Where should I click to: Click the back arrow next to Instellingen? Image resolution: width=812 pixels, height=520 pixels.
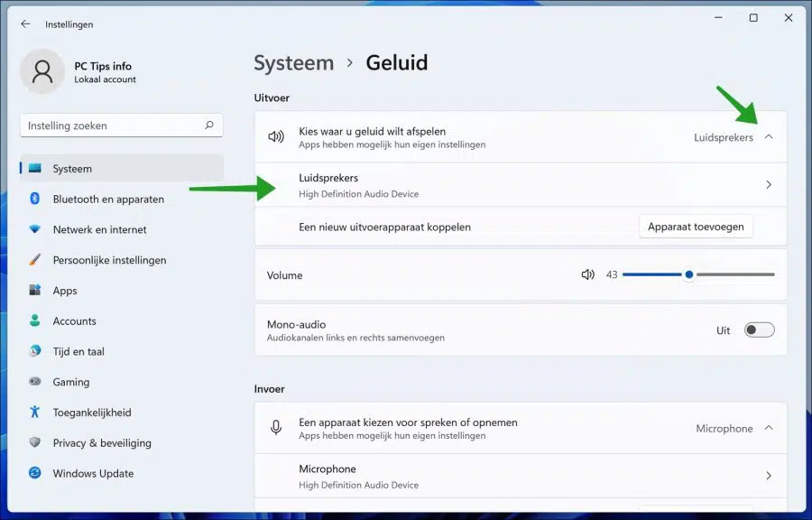click(25, 23)
